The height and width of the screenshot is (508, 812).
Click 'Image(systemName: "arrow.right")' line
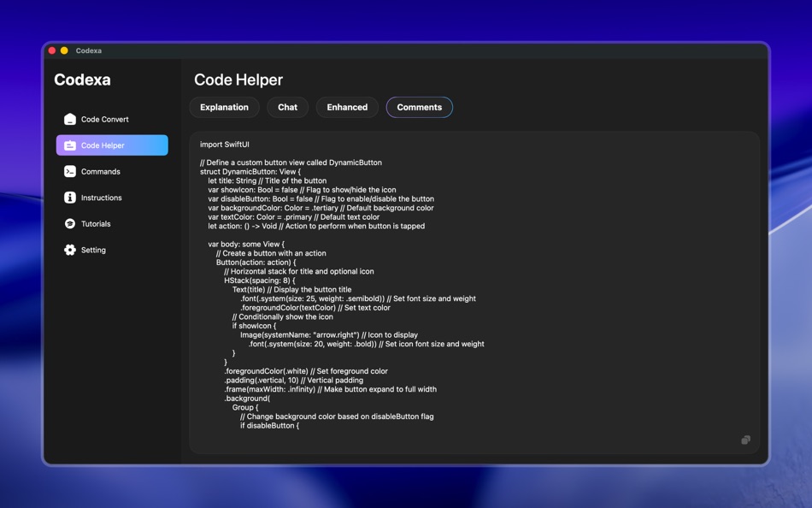pyautogui.click(x=329, y=335)
